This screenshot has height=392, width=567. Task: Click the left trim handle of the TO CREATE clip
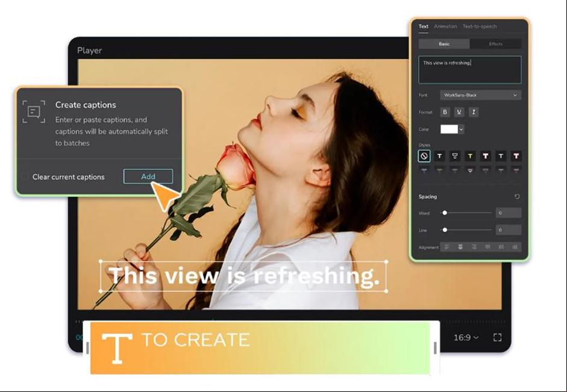87,347
